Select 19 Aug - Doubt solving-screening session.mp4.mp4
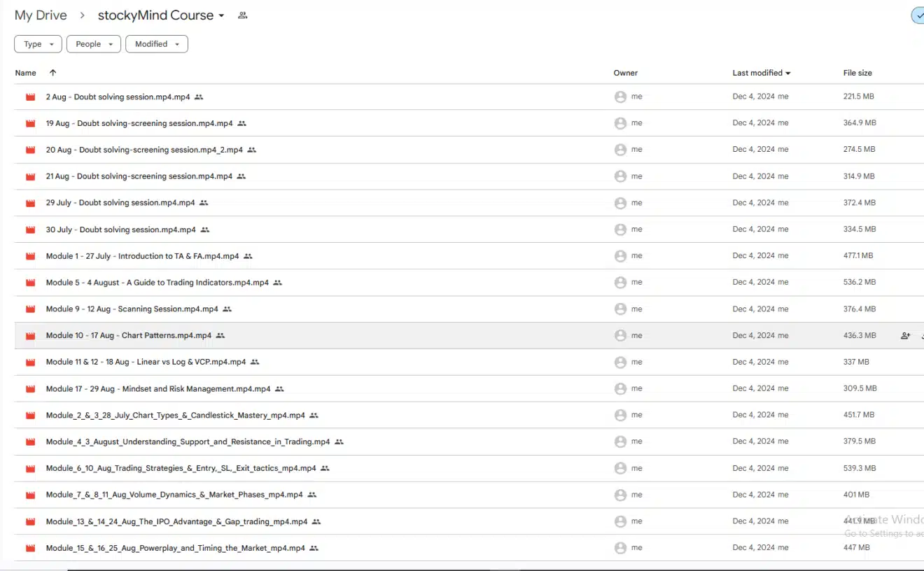924x571 pixels. coord(139,124)
